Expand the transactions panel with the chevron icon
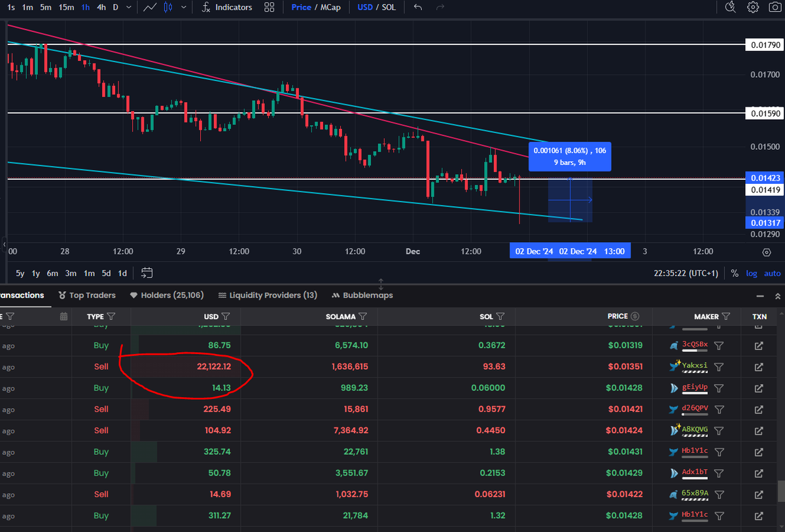Image resolution: width=785 pixels, height=532 pixels. click(778, 296)
